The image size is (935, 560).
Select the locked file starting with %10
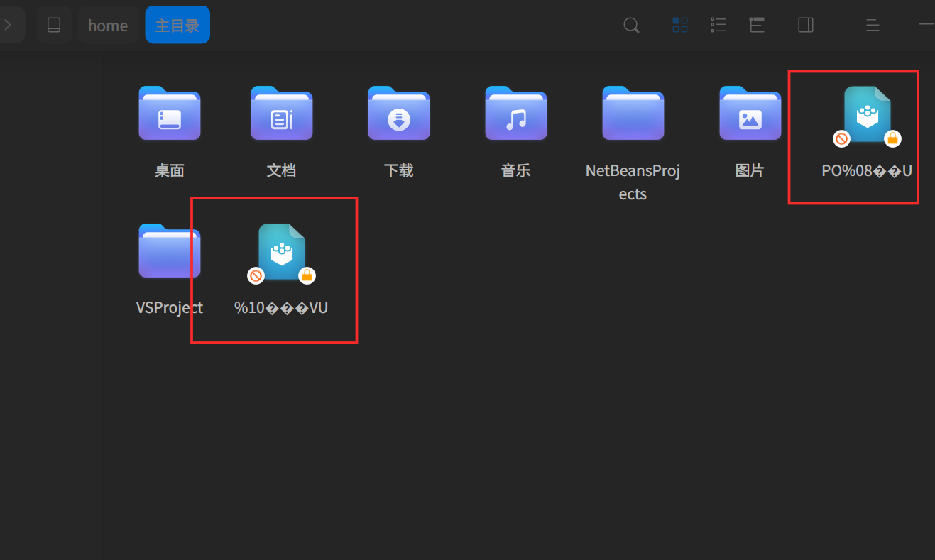282,270
